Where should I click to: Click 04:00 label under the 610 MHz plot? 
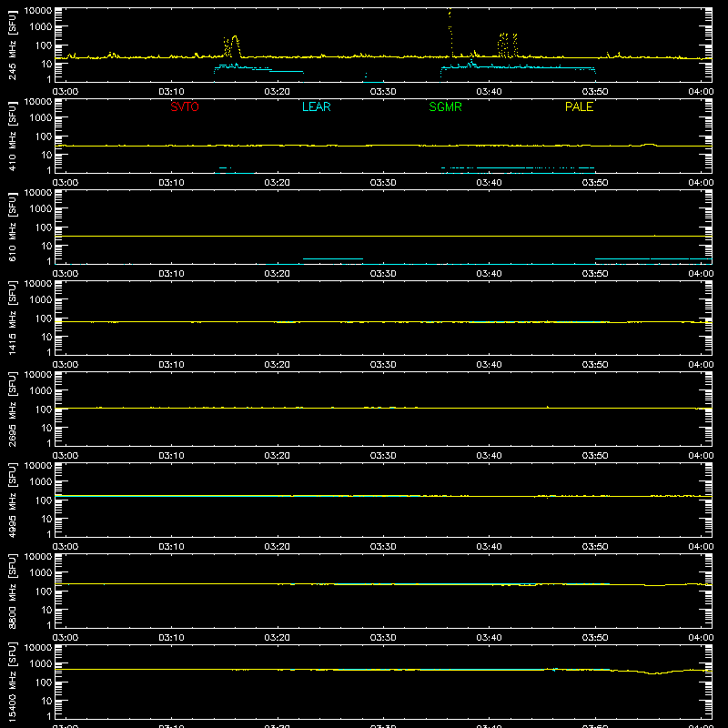point(701,274)
